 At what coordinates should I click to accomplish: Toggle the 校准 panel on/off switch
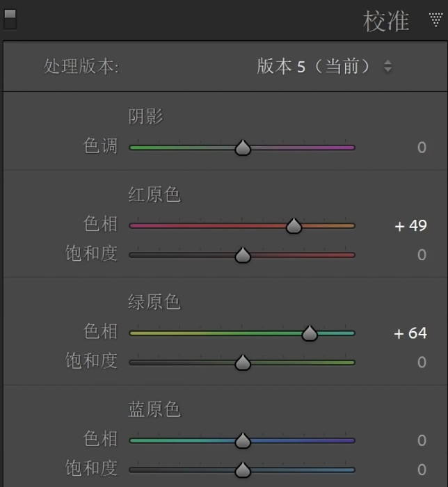pyautogui.click(x=10, y=19)
